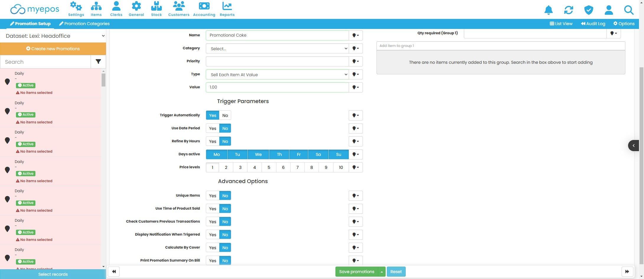Screen dimensions: 644x279
Task: Click the Save promotions button
Action: (357, 272)
